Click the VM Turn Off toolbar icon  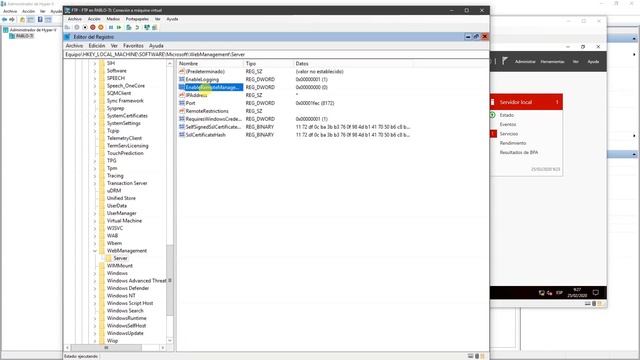(x=85, y=27)
